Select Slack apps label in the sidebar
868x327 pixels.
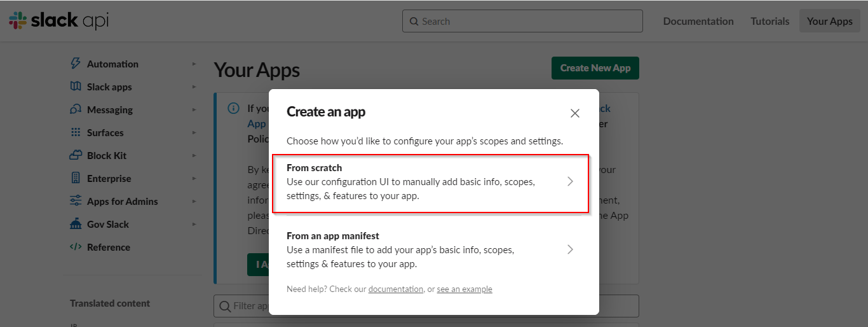[109, 87]
